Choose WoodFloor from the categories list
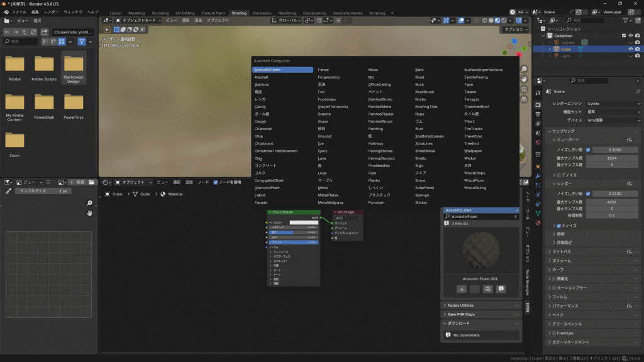 [x=475, y=180]
